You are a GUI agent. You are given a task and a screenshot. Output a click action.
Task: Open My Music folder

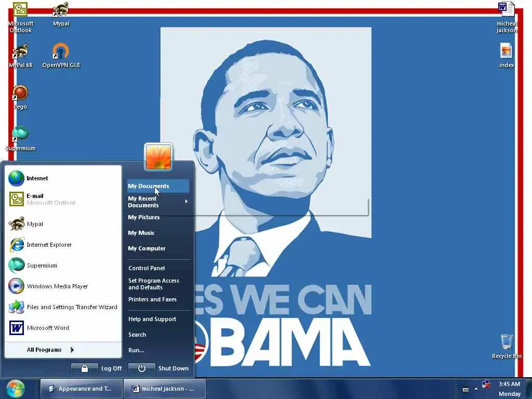tap(158, 233)
